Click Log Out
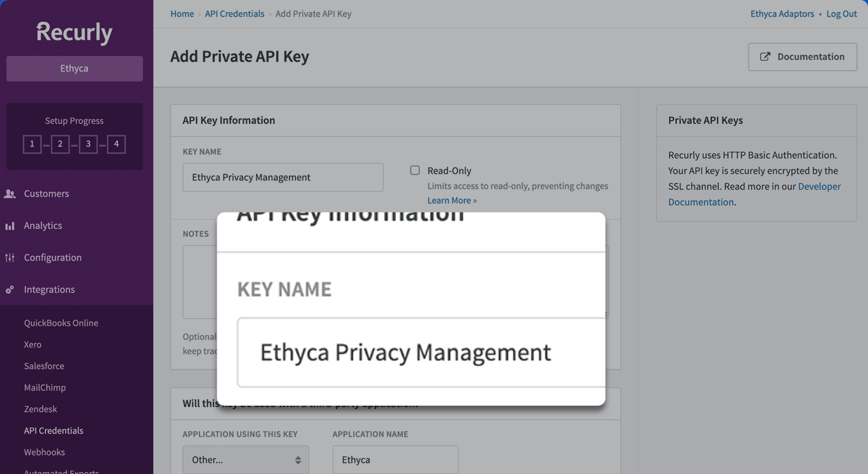The image size is (868, 474). (x=841, y=13)
